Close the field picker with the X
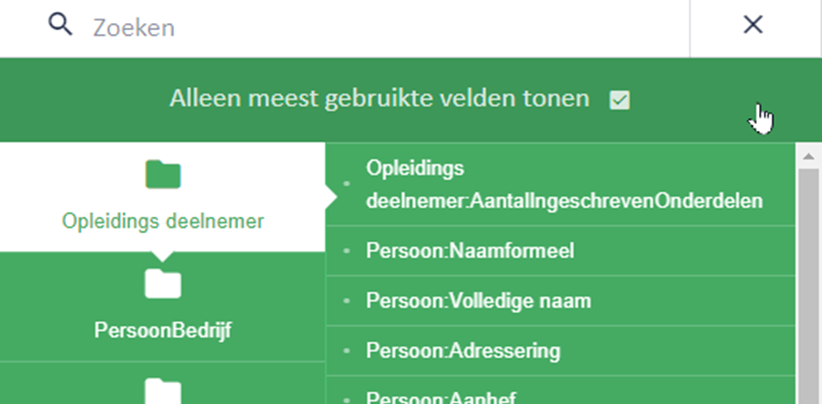Screen dimensions: 822x404 click(753, 24)
